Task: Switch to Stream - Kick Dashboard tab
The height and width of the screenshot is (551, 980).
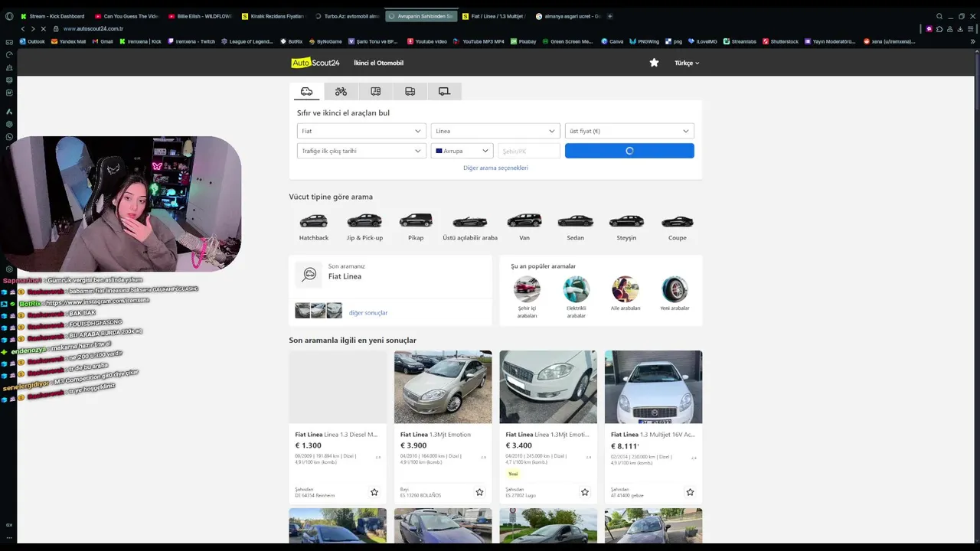Action: pyautogui.click(x=53, y=16)
